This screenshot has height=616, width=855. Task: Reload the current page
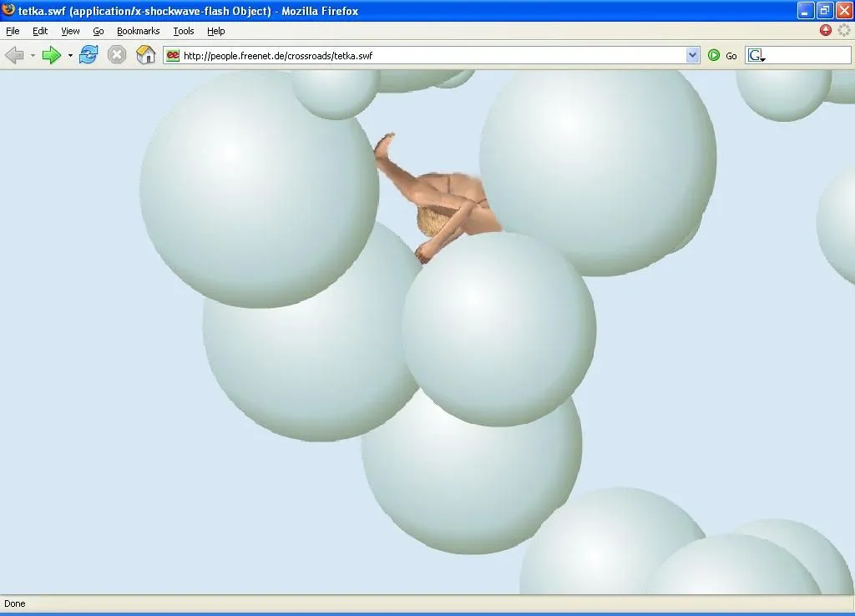coord(87,54)
